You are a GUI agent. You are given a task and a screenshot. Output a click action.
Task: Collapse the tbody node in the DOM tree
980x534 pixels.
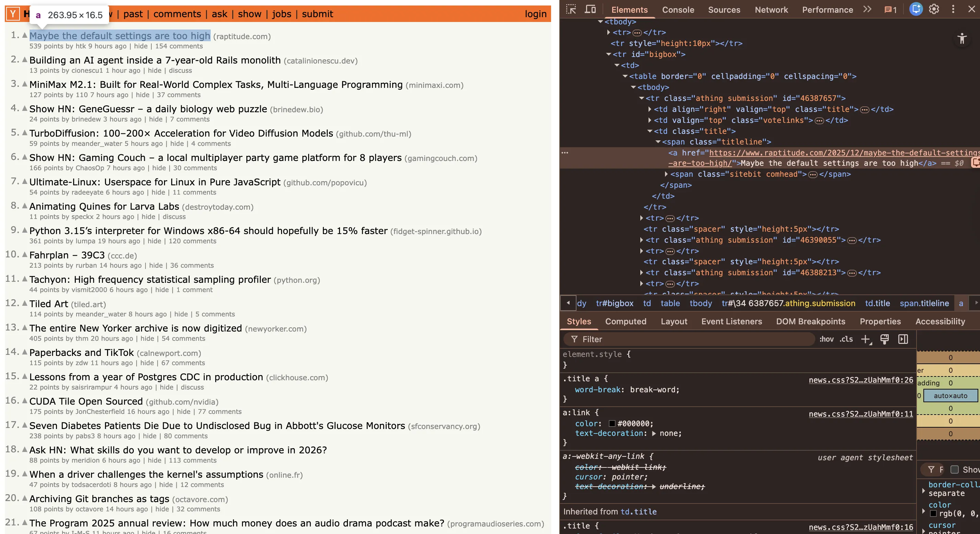600,22
